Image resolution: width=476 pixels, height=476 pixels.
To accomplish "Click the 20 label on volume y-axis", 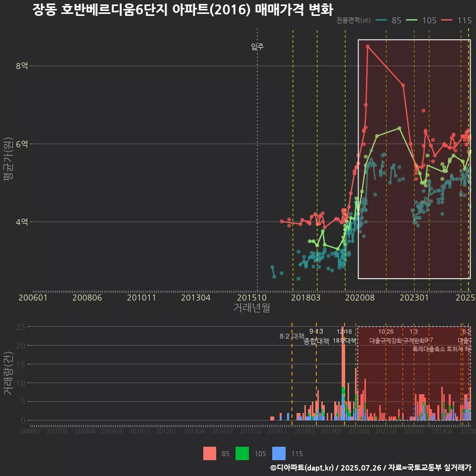I will tap(21, 346).
